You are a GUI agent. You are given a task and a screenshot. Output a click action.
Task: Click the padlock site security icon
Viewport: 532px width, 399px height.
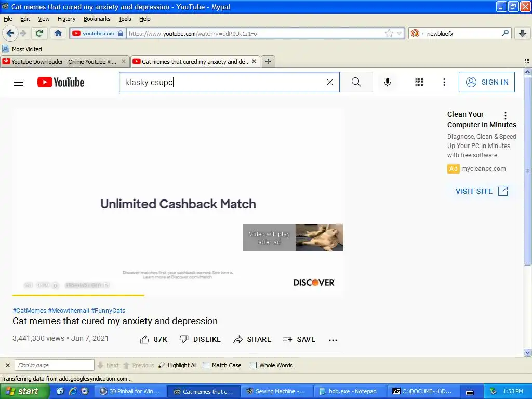121,33
